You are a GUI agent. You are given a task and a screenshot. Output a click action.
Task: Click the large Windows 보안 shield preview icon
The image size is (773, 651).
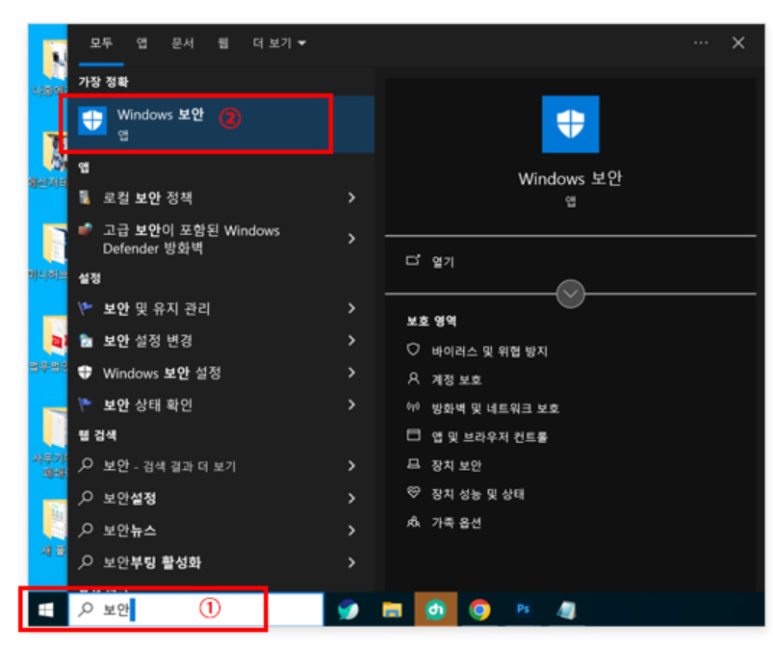point(570,124)
